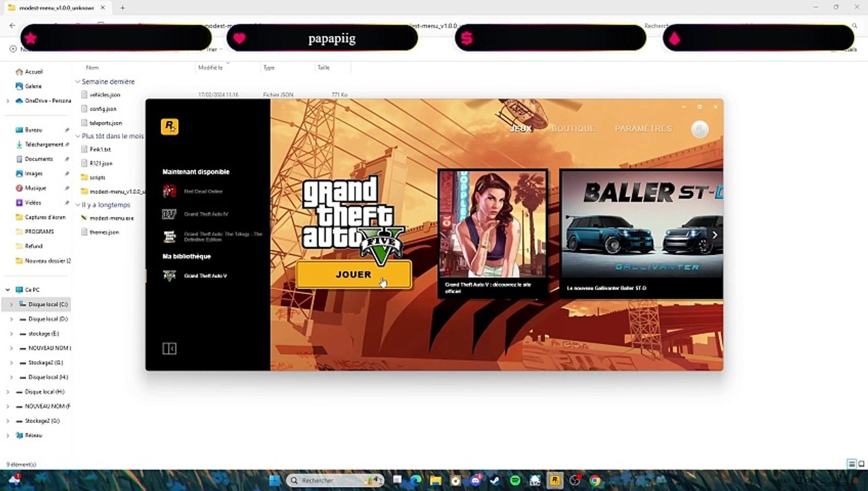Open Discord from the taskbar
The height and width of the screenshot is (491, 868).
pyautogui.click(x=476, y=480)
